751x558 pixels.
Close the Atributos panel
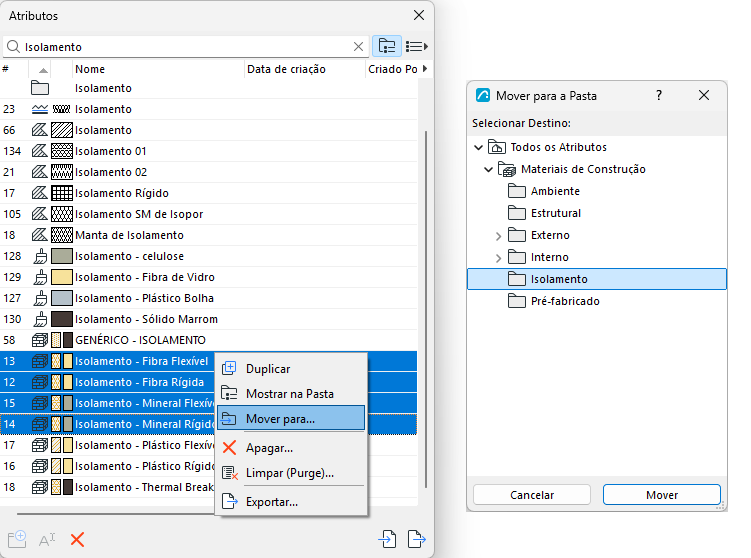pyautogui.click(x=419, y=15)
